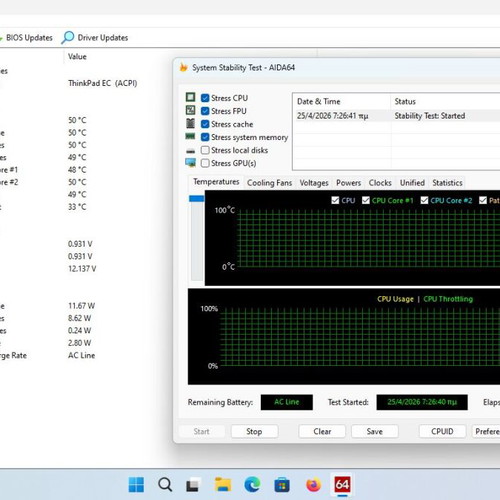Click the Test Started timestamp field
Screen dimensions: 500x500
pyautogui.click(x=422, y=402)
